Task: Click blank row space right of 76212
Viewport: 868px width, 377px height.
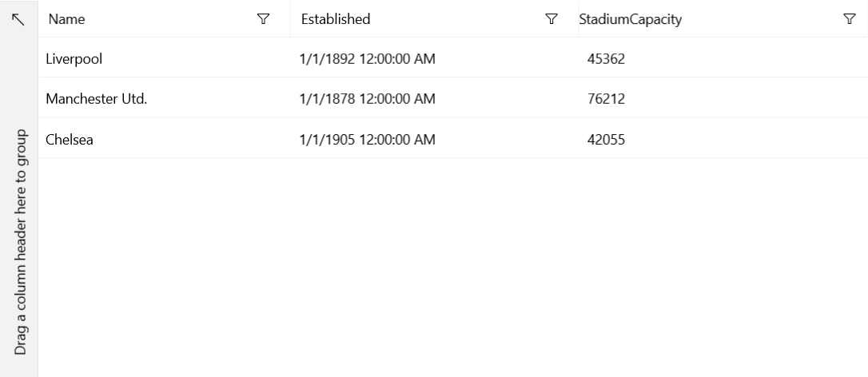Action: [x=759, y=99]
